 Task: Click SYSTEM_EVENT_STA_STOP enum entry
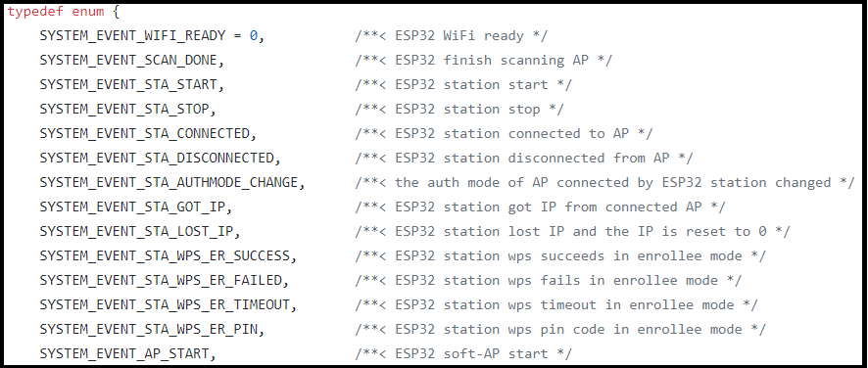pyautogui.click(x=124, y=110)
